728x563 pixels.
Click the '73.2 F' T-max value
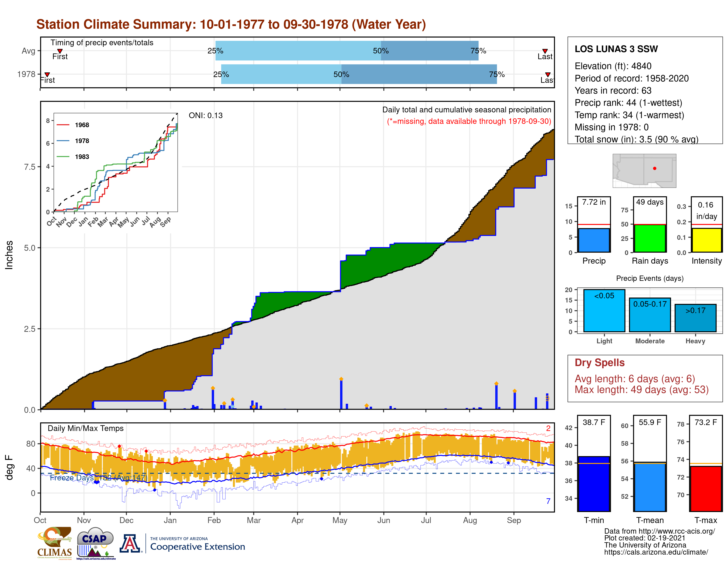pos(706,422)
